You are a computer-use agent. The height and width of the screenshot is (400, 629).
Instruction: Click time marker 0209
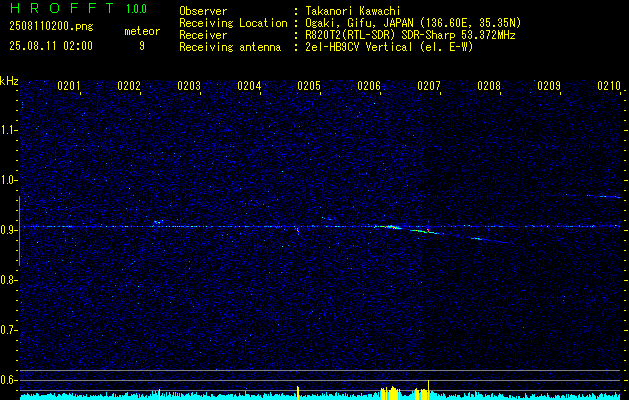pyautogui.click(x=549, y=86)
